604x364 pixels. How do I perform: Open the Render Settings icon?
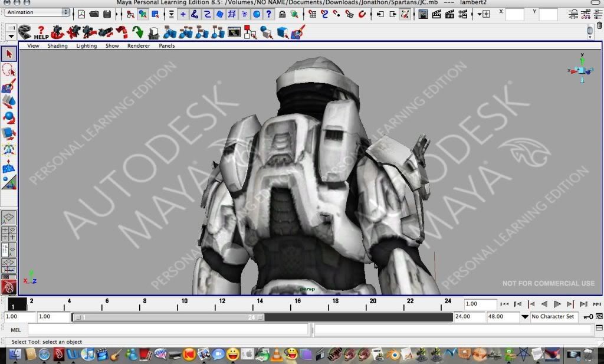[x=463, y=14]
